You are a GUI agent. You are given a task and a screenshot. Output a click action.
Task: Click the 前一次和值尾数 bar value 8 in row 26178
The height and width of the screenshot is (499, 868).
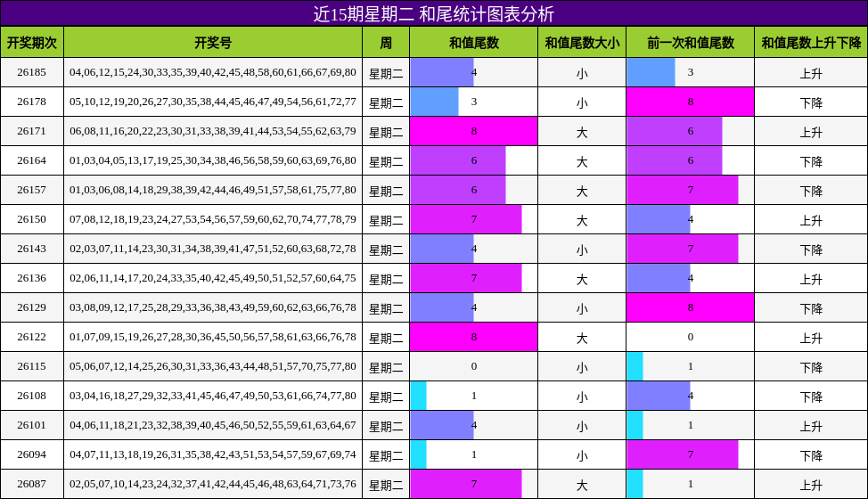coord(691,102)
